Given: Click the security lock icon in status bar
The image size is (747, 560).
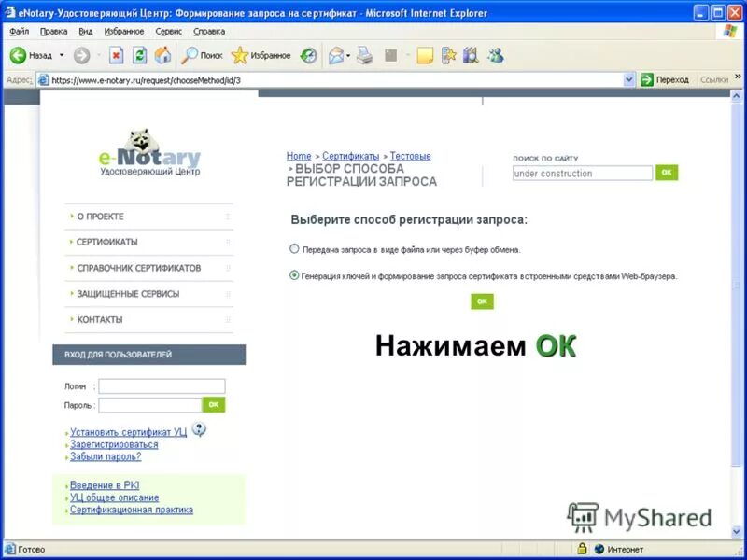Looking at the screenshot, I should 582,548.
